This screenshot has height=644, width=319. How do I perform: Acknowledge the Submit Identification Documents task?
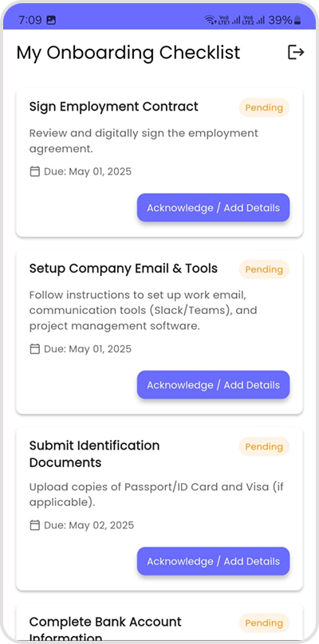214,561
